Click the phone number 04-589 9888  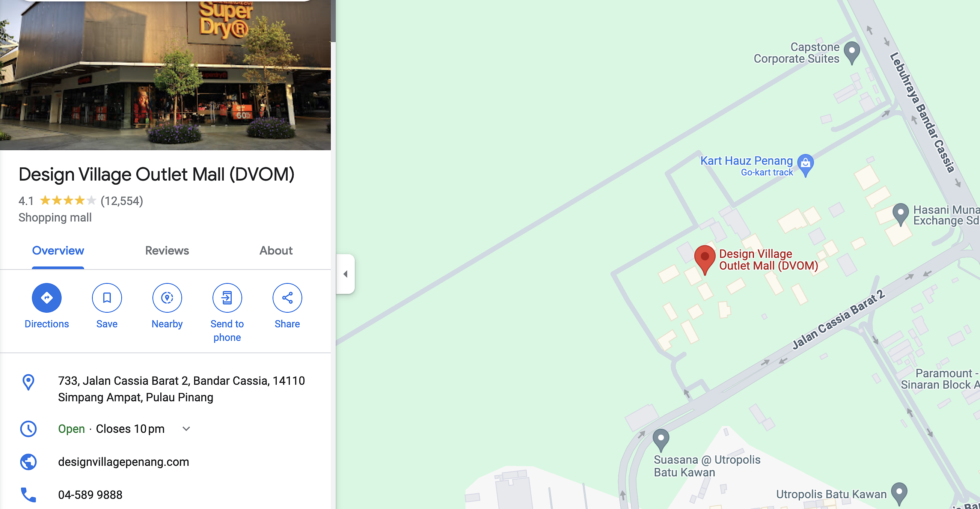90,494
